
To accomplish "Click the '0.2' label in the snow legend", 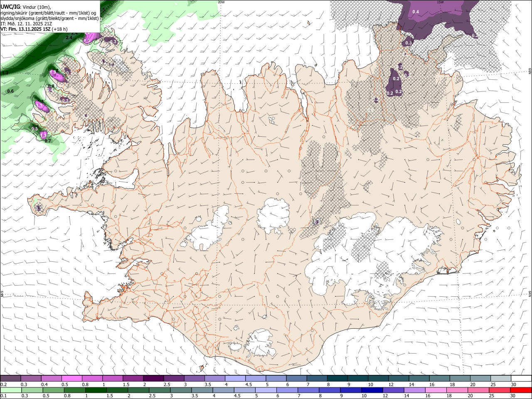I will 3,384.
